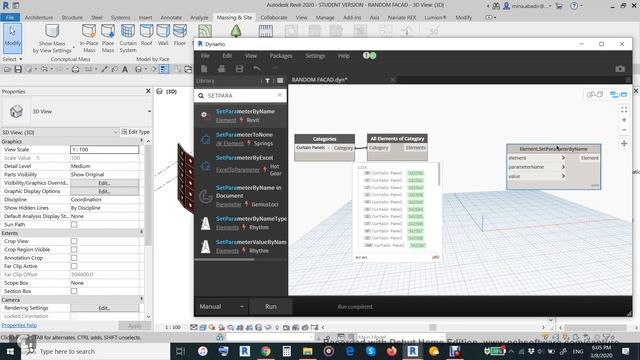This screenshot has height=360, width=640.
Task: Click the Dynamo export image camera icon
Action: click(x=620, y=69)
